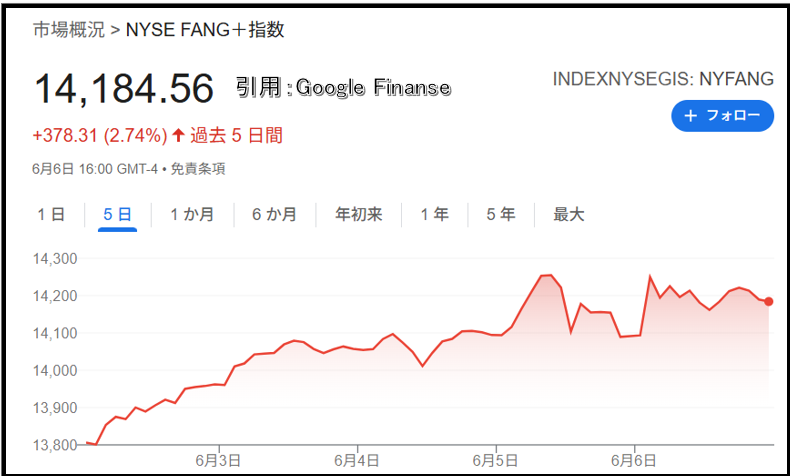This screenshot has width=790, height=476.
Task: Click the red up arrow indicator
Action: [178, 135]
